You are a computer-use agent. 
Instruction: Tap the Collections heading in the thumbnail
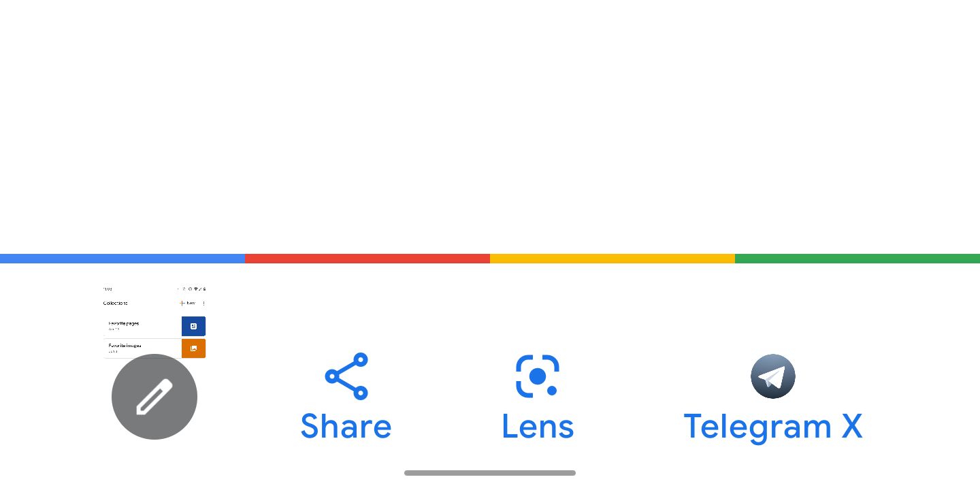115,303
